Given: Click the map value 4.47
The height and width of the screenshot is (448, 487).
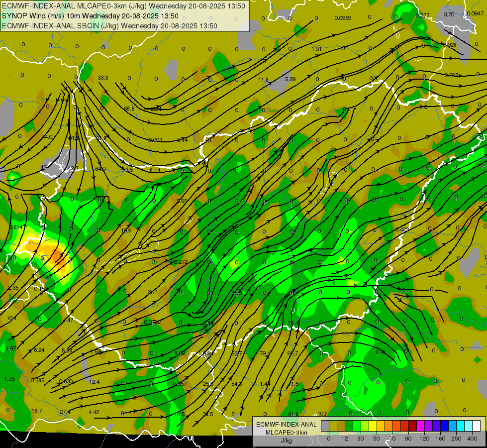Looking at the screenshot, I should point(68,320).
